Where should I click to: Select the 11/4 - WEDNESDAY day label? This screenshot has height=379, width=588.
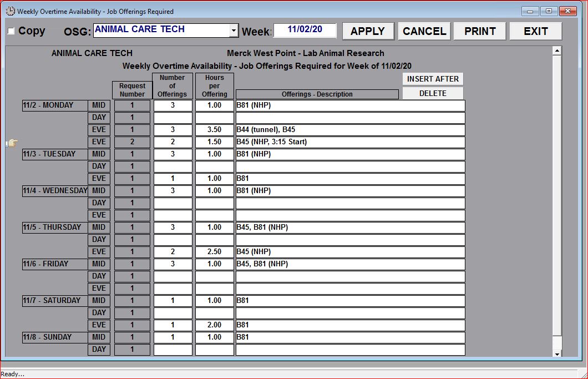(55, 191)
